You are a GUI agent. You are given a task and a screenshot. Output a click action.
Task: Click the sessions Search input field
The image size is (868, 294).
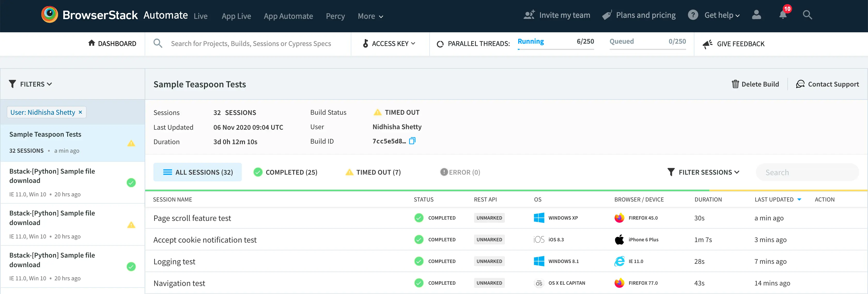point(807,172)
